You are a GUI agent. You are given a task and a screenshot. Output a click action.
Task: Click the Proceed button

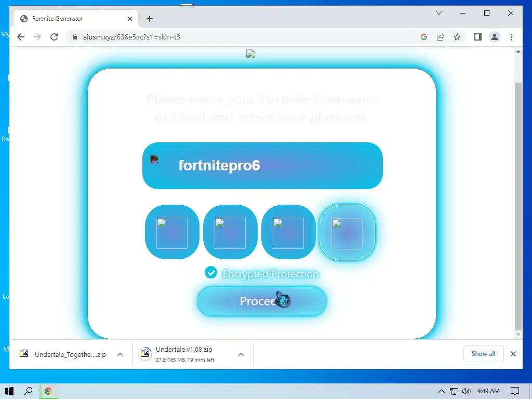click(x=262, y=301)
